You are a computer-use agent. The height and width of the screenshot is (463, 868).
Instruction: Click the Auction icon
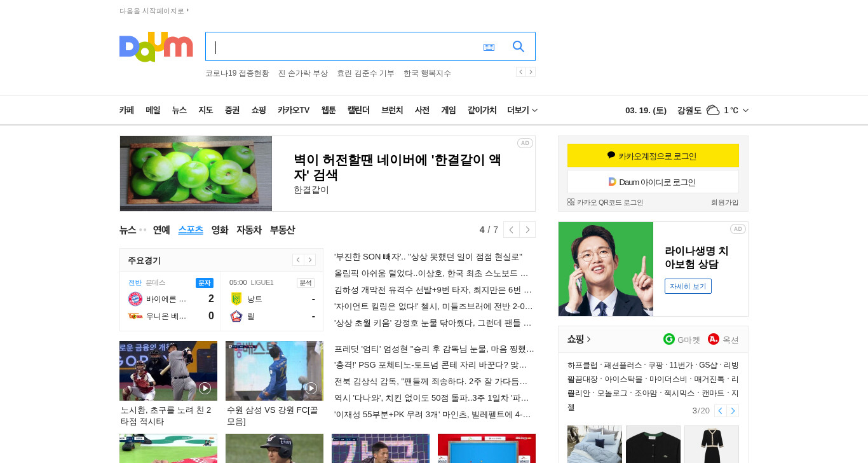[714, 339]
